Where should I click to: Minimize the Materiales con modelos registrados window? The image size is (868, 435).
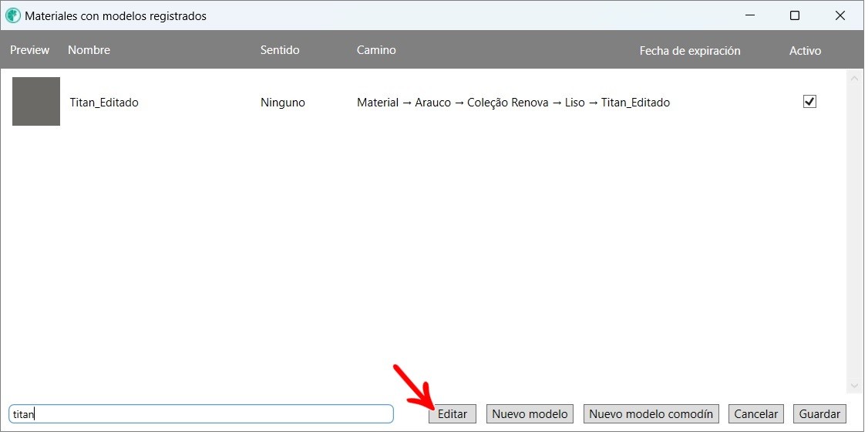[749, 15]
